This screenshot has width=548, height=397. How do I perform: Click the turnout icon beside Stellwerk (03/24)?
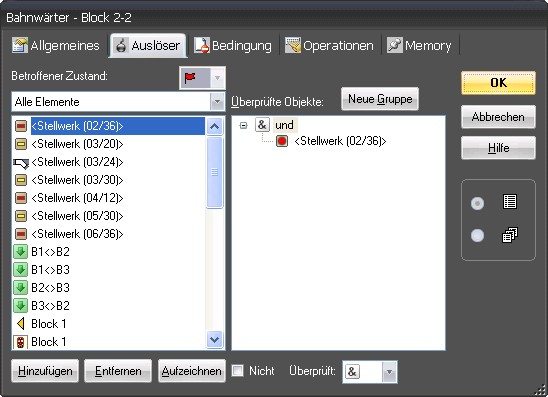pos(21,163)
